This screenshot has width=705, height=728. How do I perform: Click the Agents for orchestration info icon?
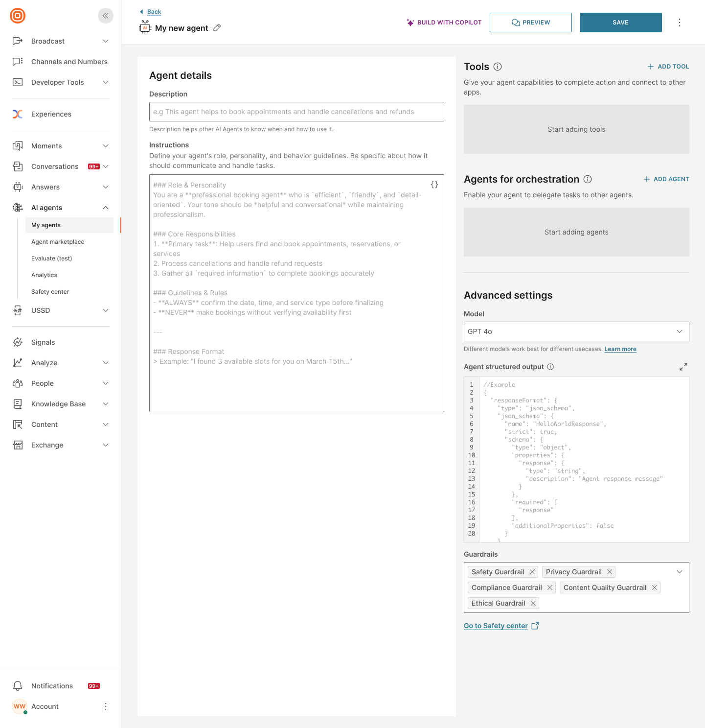click(588, 179)
